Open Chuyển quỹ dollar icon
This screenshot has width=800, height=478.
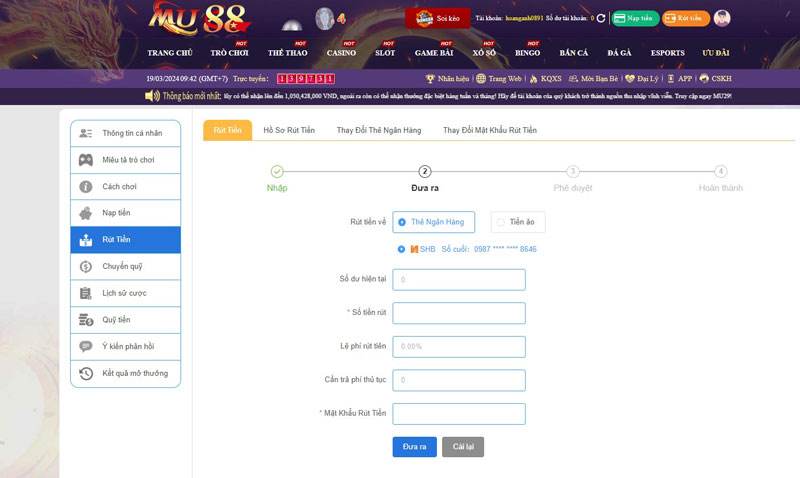point(86,266)
